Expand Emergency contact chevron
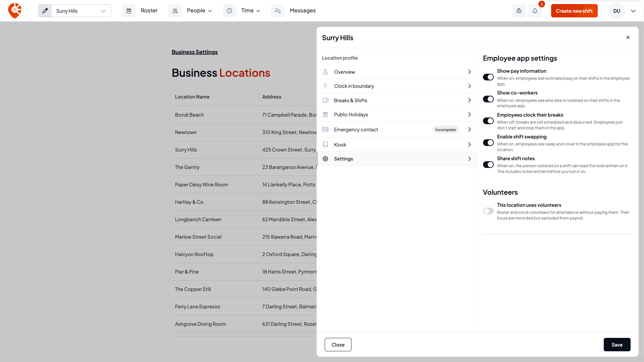The width and height of the screenshot is (644, 362). point(470,129)
